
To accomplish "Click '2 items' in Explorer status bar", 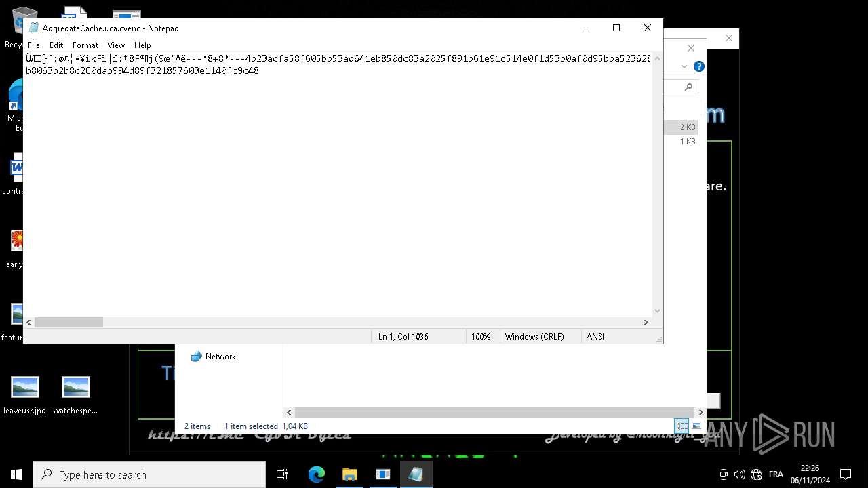I will click(197, 426).
